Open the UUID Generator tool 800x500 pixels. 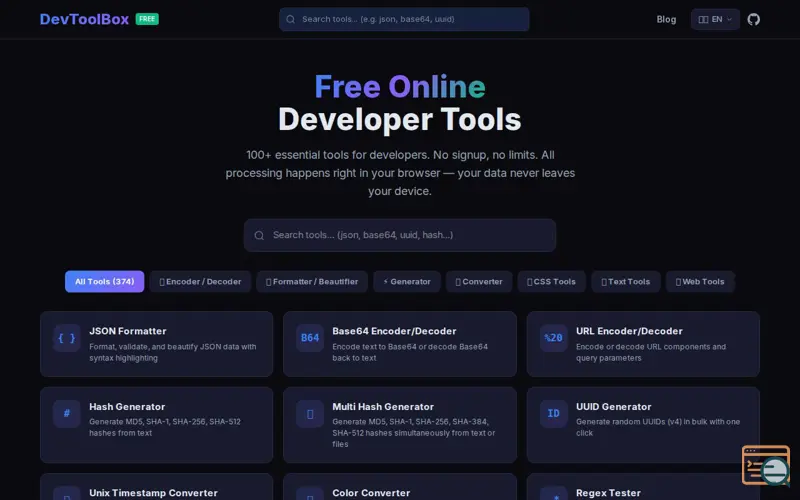[x=643, y=425]
